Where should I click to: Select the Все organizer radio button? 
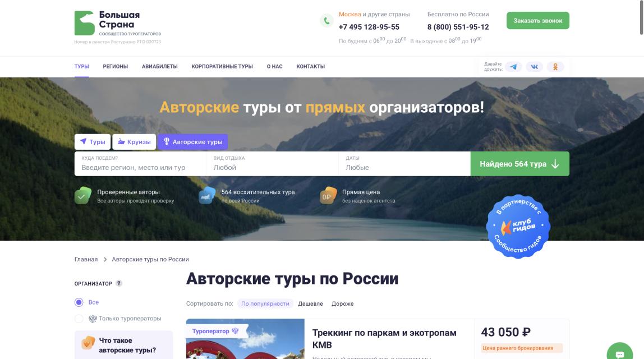point(79,302)
